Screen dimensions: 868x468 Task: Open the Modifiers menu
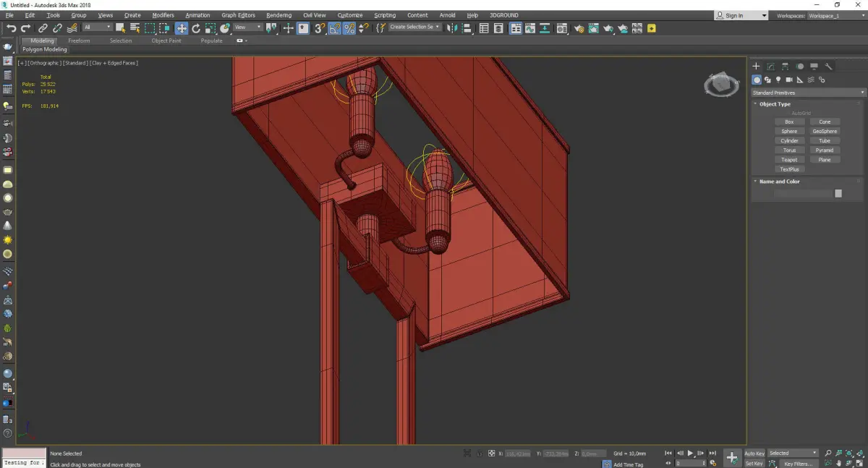point(163,15)
